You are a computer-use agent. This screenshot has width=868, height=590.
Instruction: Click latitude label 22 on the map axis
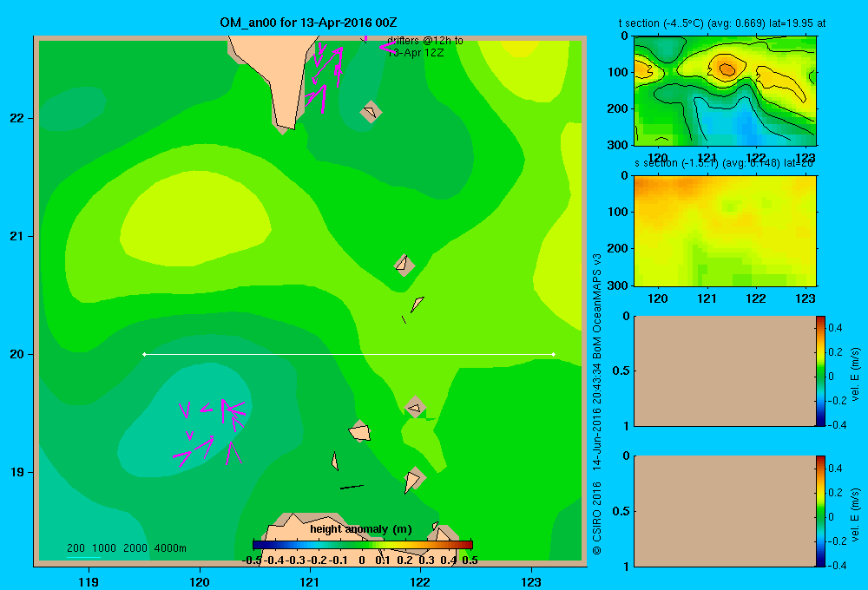(17, 119)
